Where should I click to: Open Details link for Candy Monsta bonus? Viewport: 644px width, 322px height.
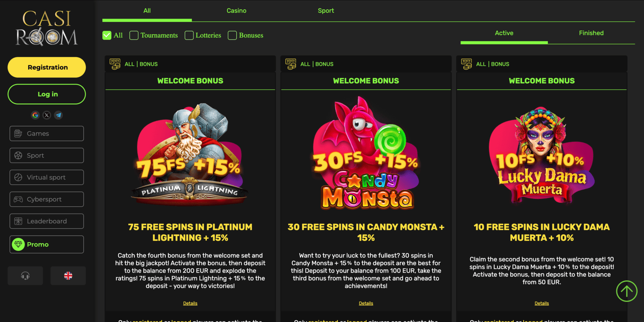(x=366, y=303)
